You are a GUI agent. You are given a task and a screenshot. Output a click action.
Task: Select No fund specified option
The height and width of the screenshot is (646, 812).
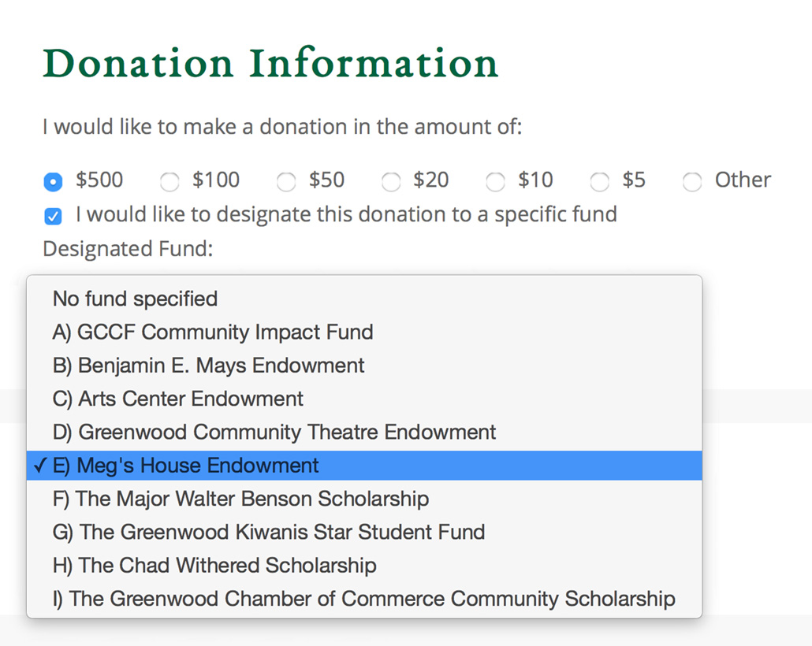[x=364, y=299]
